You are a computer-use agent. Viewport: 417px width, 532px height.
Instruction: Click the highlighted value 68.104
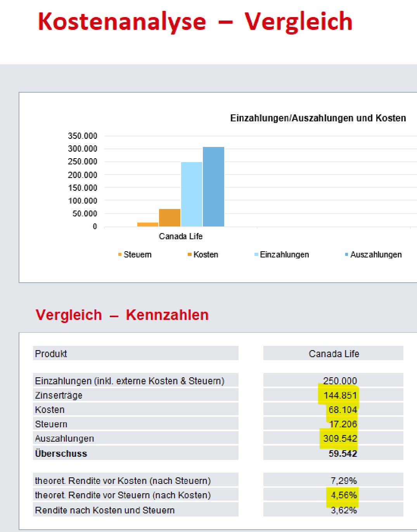coord(343,409)
